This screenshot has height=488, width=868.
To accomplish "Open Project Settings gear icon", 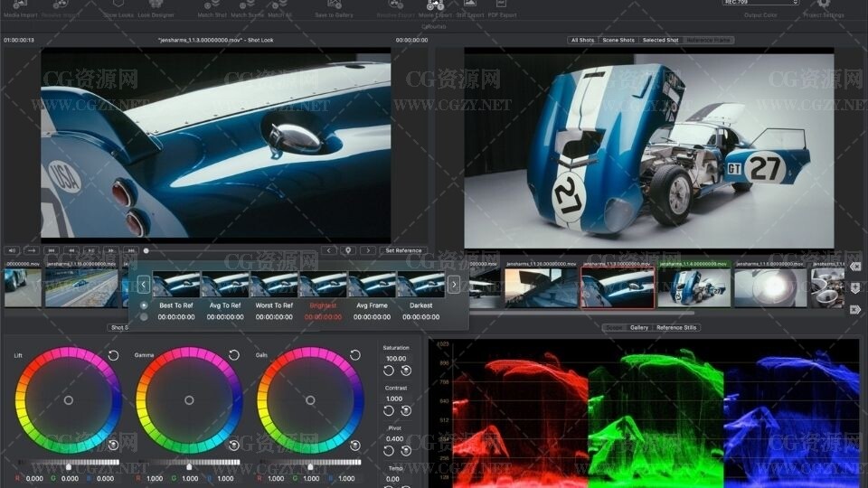I will 823,5.
